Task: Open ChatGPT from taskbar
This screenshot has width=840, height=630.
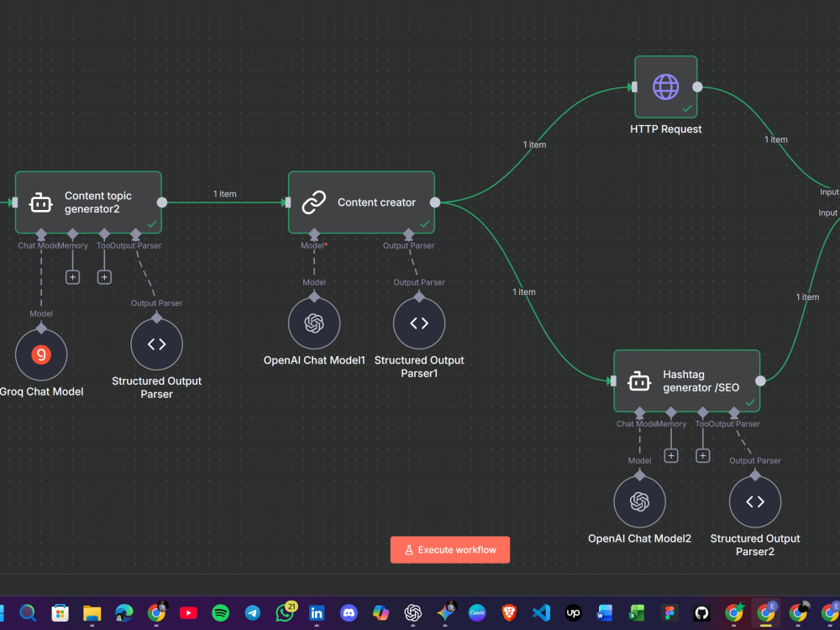Action: (413, 612)
